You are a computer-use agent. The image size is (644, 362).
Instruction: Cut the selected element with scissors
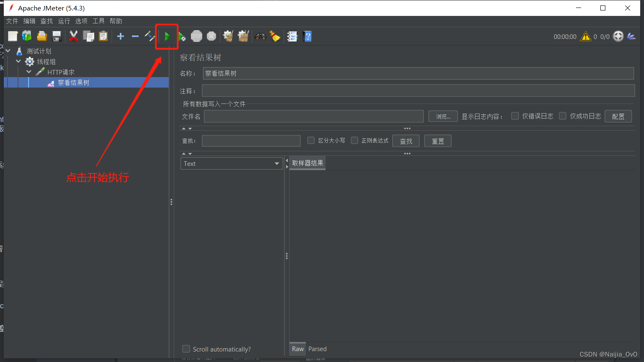coord(74,36)
